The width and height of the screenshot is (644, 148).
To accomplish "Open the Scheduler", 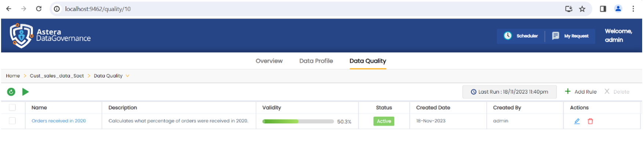I will click(x=521, y=36).
